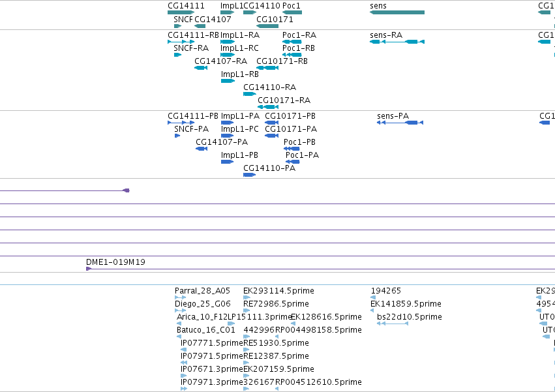Open EST Batuco_16_C01

click(x=179, y=337)
